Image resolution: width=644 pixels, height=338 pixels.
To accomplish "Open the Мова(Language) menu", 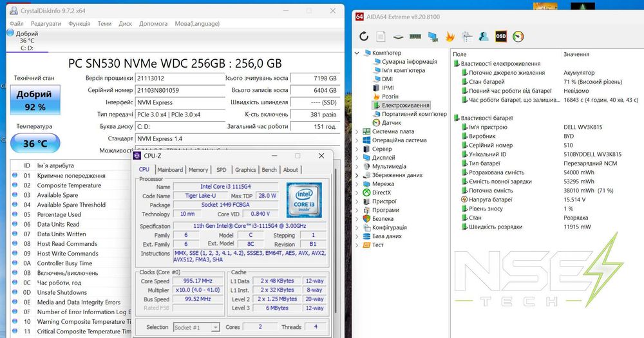I will click(x=197, y=23).
